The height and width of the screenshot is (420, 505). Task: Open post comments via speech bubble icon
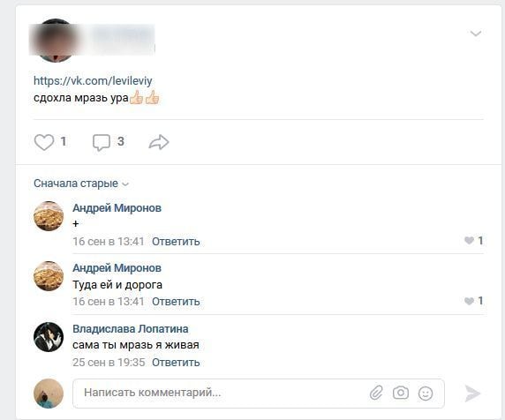pyautogui.click(x=102, y=142)
